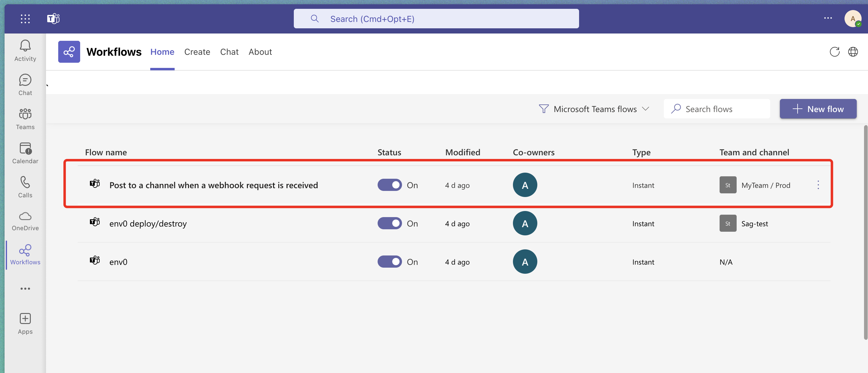This screenshot has height=373, width=868.
Task: Open the Apps plus icon in sidebar
Action: pyautogui.click(x=25, y=323)
